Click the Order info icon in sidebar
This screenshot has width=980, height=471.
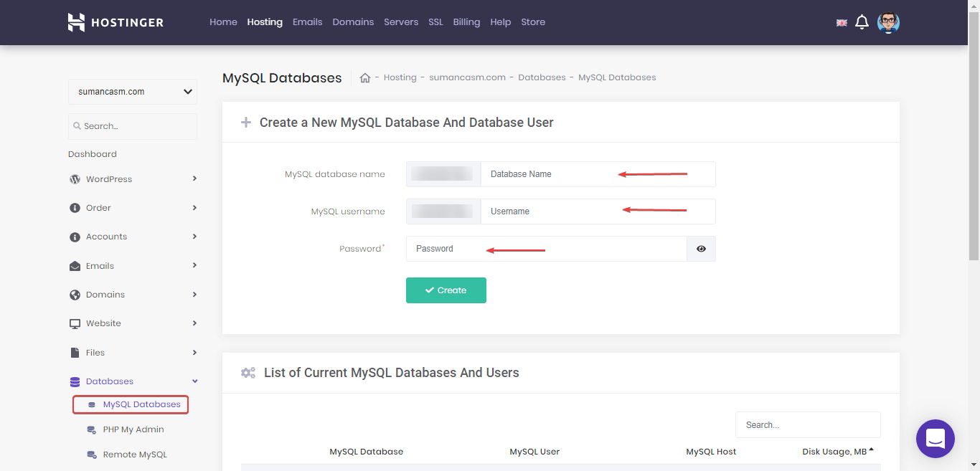click(x=75, y=208)
